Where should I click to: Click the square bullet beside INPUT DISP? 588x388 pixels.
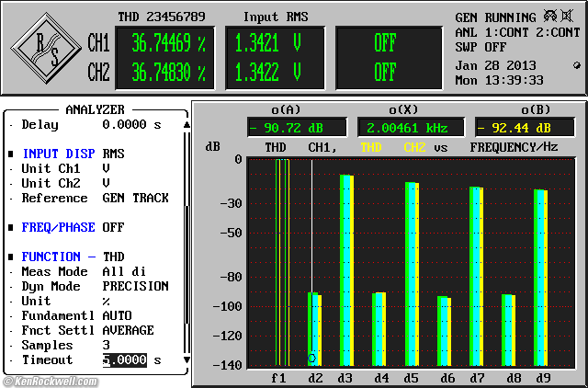11,154
